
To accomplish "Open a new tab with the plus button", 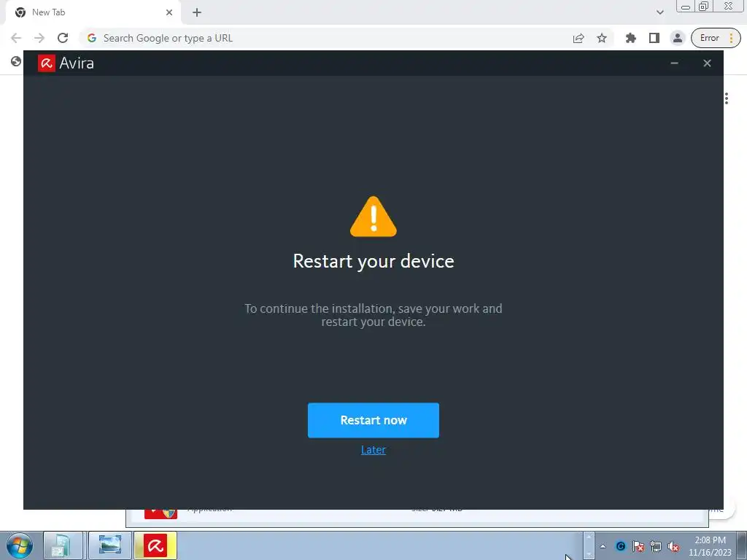I will 197,12.
